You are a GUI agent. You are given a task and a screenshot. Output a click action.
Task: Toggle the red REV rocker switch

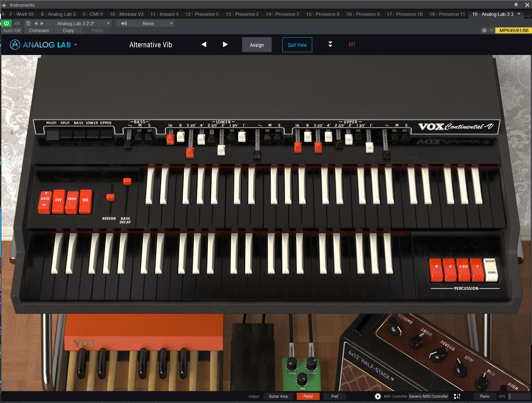58,201
